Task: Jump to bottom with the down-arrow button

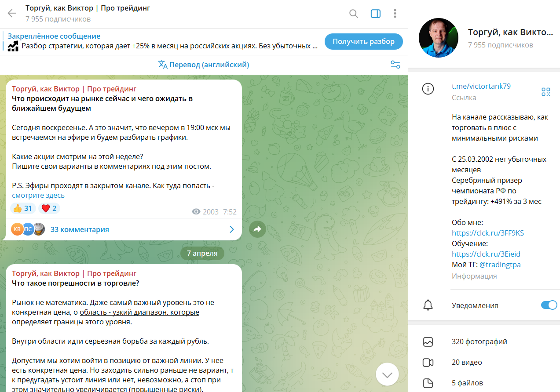Action: [x=387, y=375]
